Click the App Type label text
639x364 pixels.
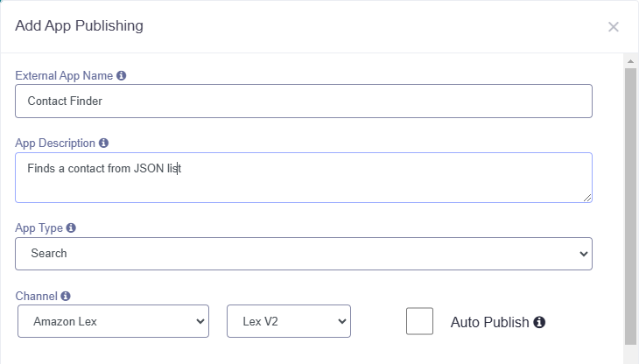point(39,228)
